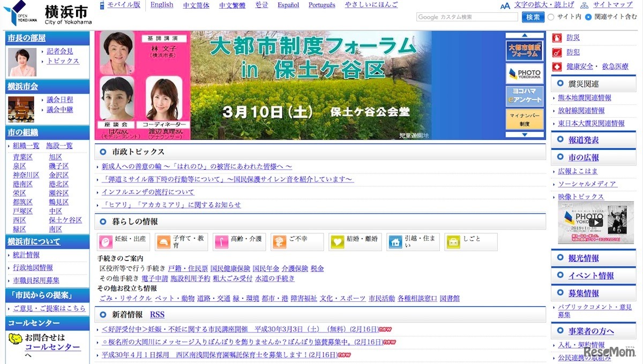
Task: Click the 健康安全 red cross icon
Action: click(x=557, y=66)
